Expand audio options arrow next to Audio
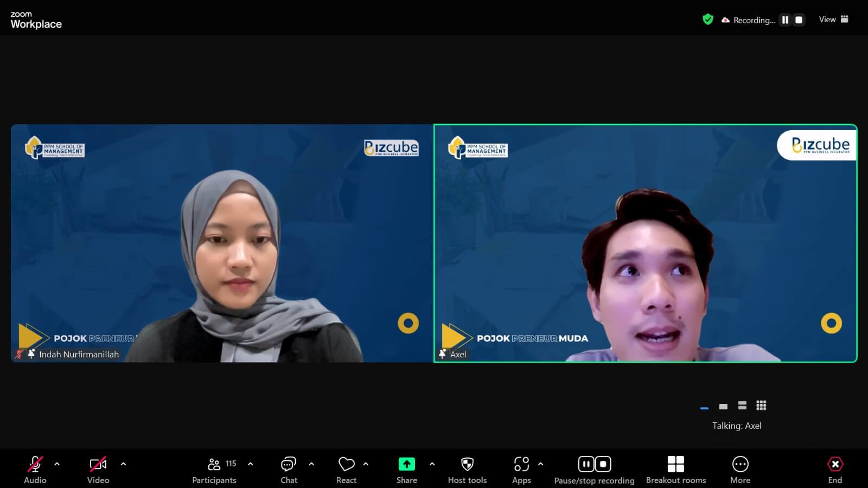 click(57, 464)
